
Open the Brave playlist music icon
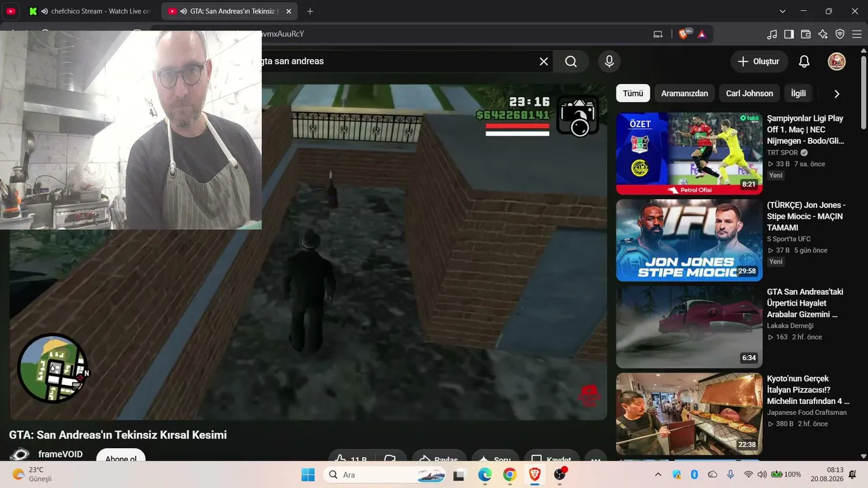772,34
